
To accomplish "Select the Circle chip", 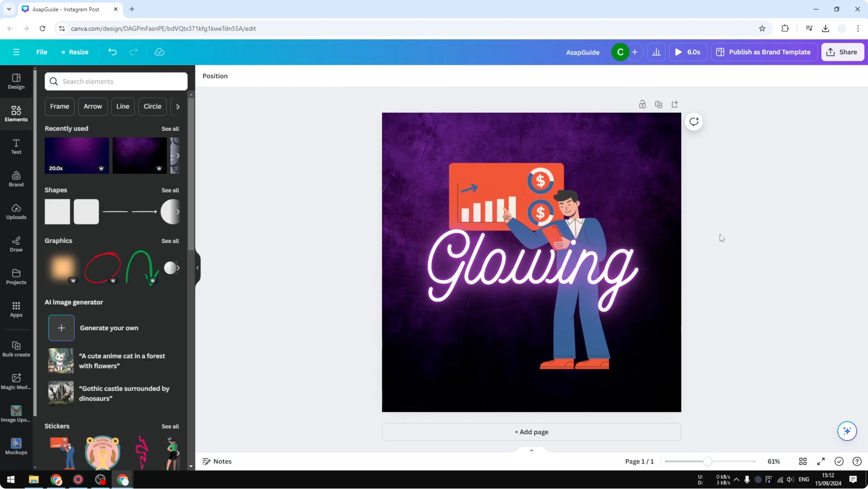I will point(152,107).
